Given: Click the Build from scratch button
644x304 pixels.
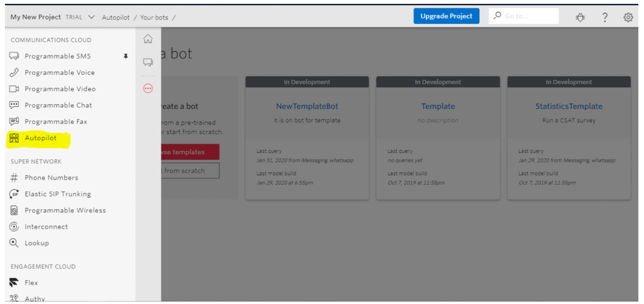Looking at the screenshot, I should [190, 170].
